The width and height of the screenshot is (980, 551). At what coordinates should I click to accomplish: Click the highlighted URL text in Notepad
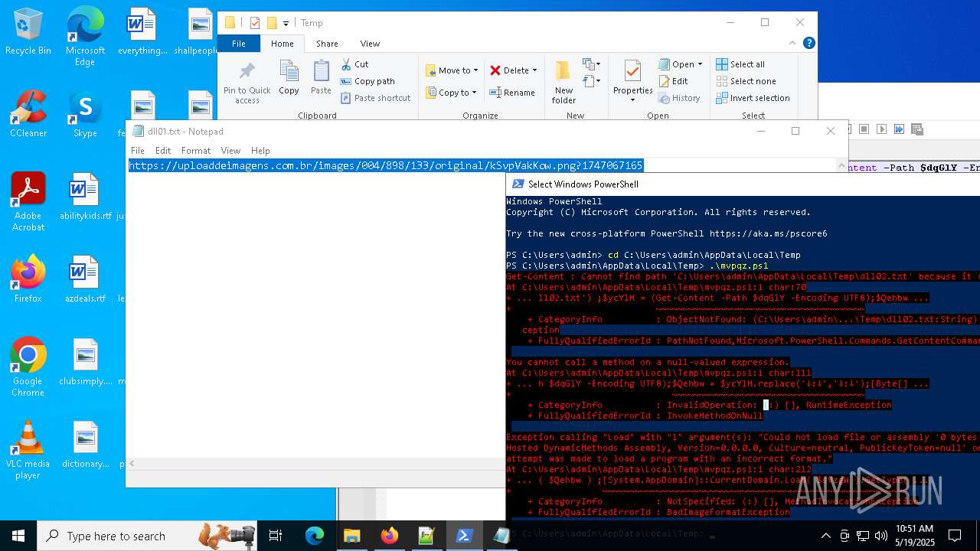pyautogui.click(x=386, y=165)
